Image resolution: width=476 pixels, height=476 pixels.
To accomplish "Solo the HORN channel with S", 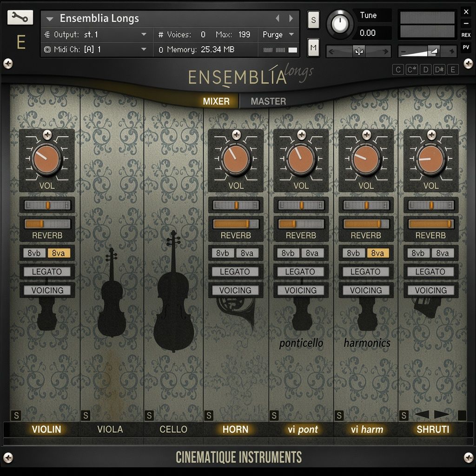I will pyautogui.click(x=209, y=415).
